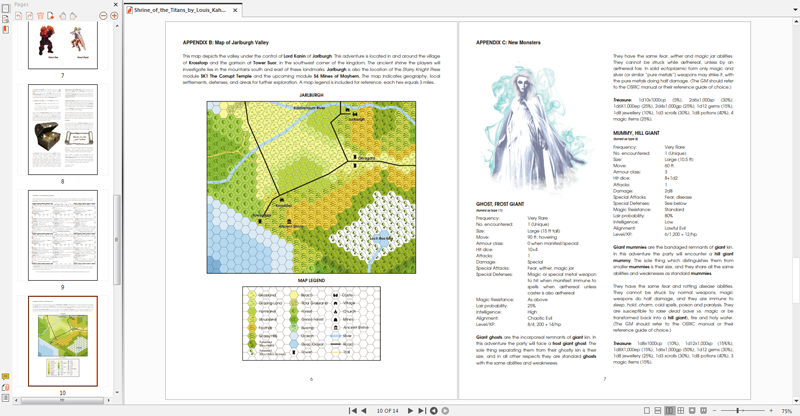Go to the first page
The image size is (800, 416).
[x=352, y=411]
